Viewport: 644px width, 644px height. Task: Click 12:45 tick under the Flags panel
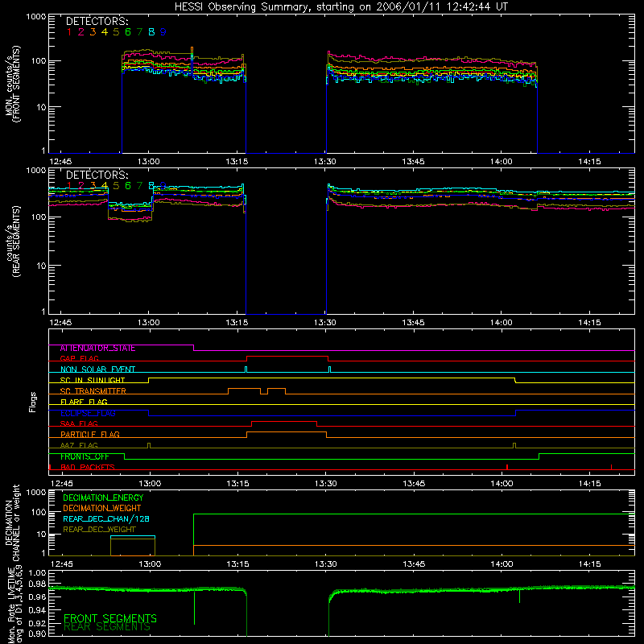point(62,484)
